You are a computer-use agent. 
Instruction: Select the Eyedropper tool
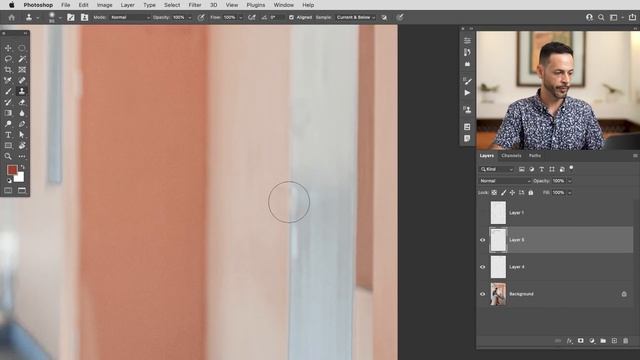point(8,80)
